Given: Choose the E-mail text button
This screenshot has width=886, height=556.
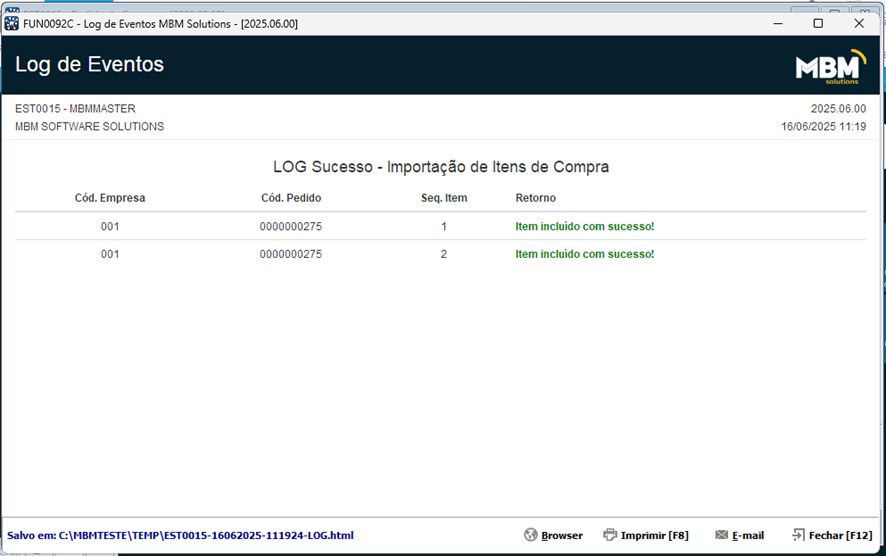Looking at the screenshot, I should tap(748, 536).
